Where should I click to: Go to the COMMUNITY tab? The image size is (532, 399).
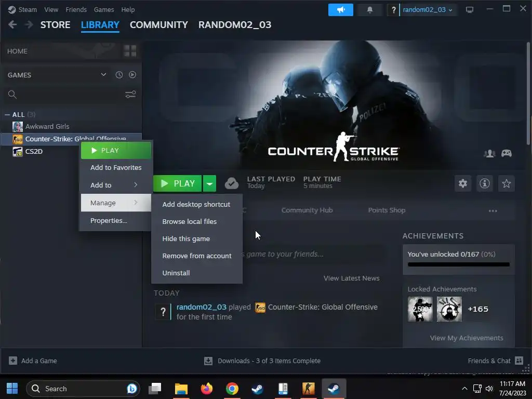pos(159,25)
